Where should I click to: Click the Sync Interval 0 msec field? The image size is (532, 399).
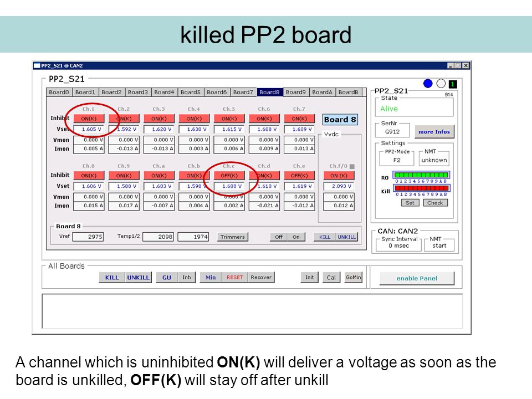(398, 245)
